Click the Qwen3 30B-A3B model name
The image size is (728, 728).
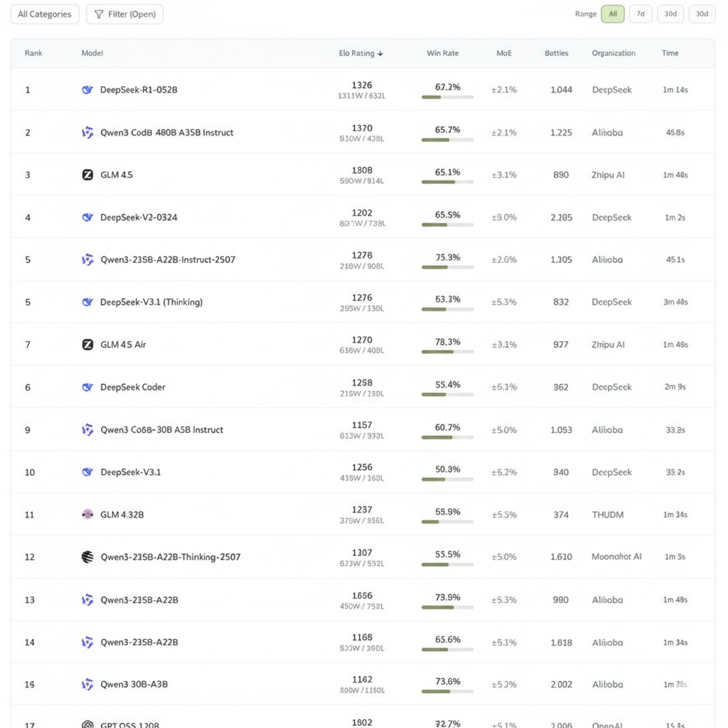pos(134,685)
